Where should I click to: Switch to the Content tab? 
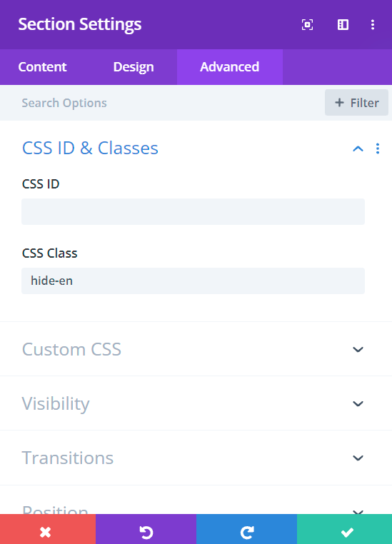42,67
